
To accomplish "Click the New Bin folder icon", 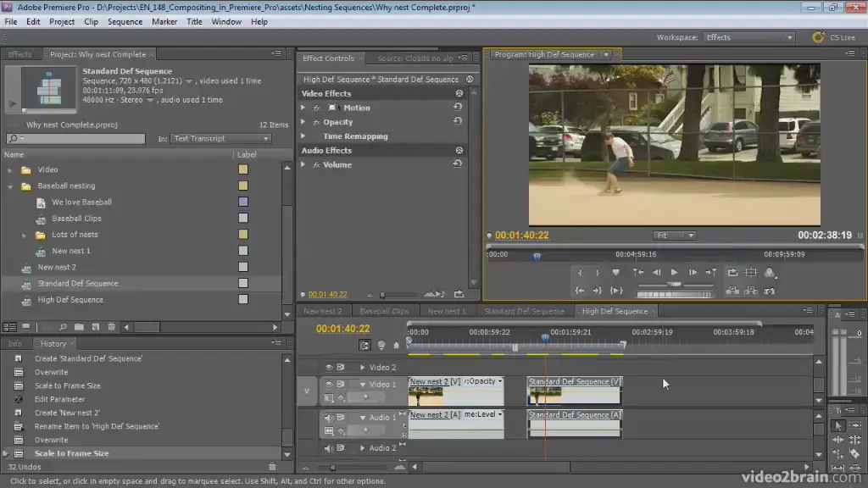I will coord(79,327).
